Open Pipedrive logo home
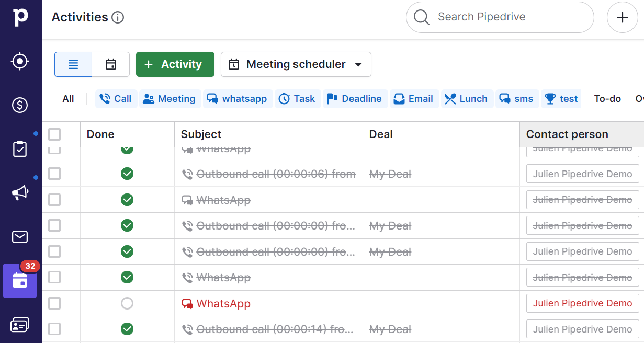Screen dimensions: 644x343 click(x=20, y=16)
